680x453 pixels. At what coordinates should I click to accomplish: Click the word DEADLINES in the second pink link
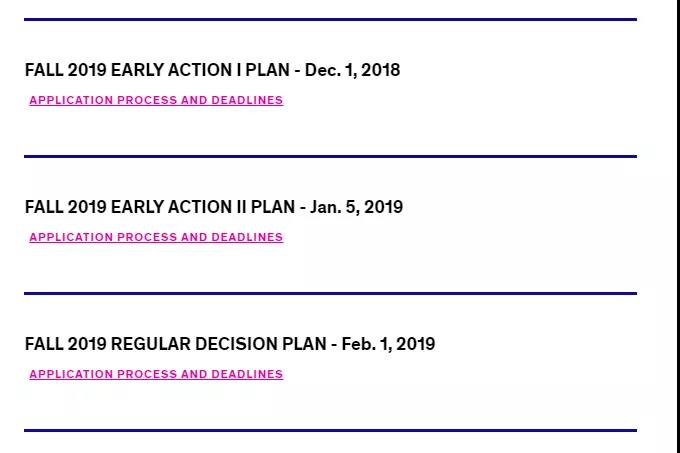247,237
